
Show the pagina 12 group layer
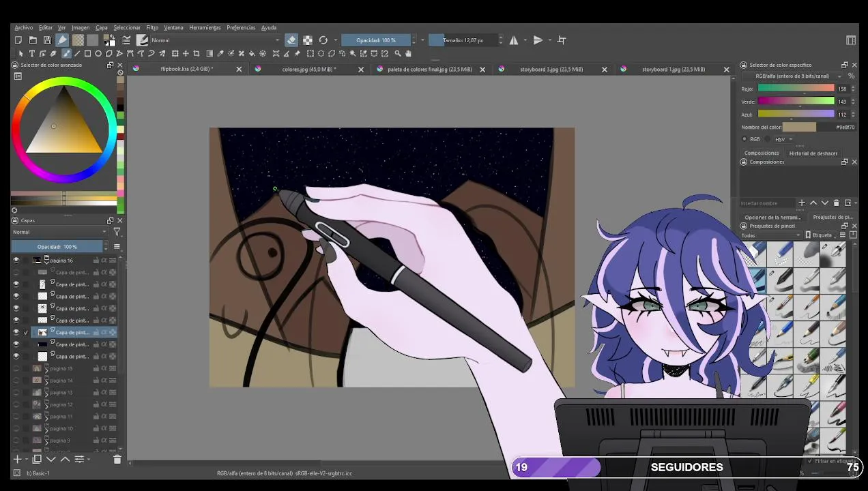click(16, 404)
